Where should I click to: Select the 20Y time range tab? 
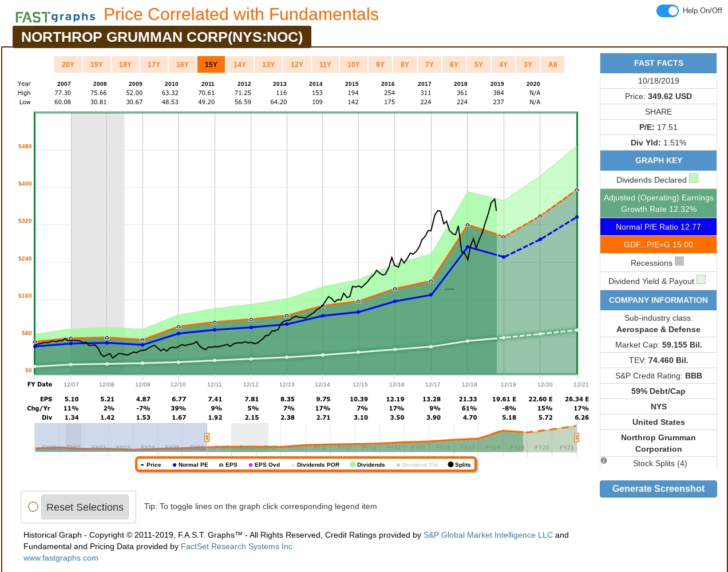coord(68,65)
